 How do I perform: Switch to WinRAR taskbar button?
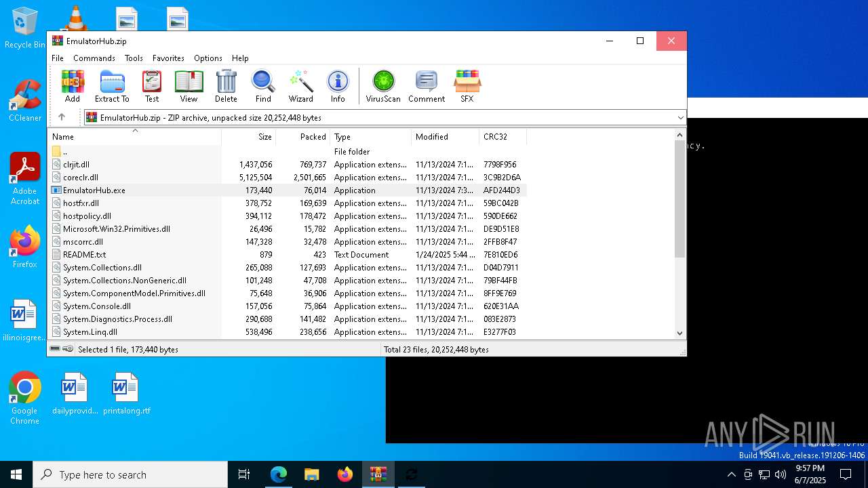pos(378,474)
